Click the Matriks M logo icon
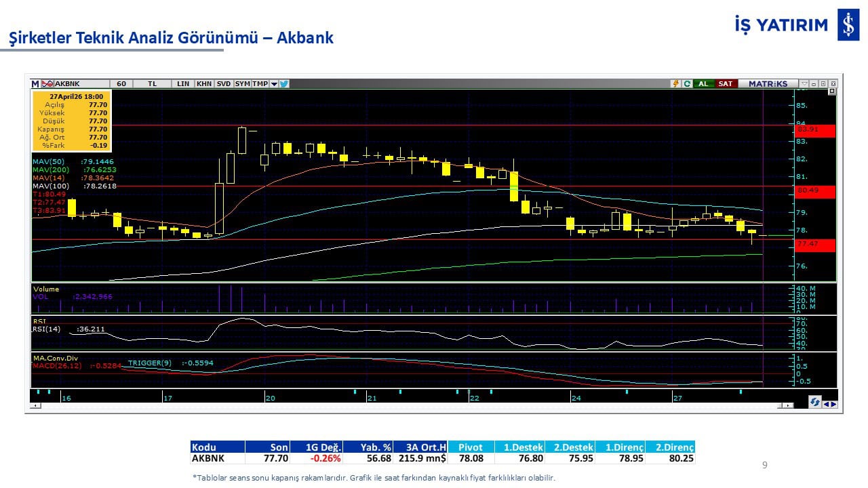This screenshot has height=488, width=868. [35, 84]
